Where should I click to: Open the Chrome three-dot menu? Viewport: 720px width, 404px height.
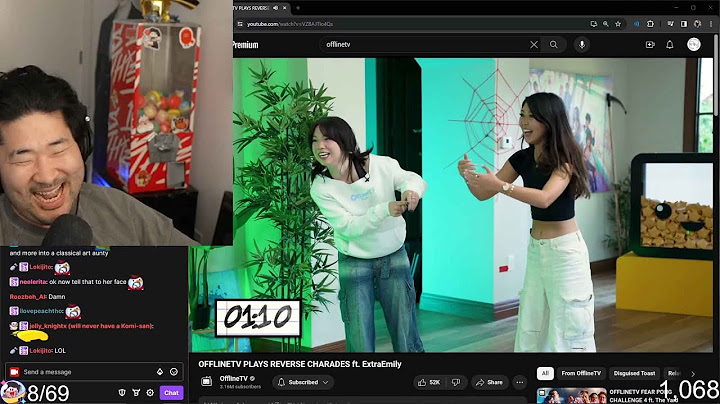[711, 24]
